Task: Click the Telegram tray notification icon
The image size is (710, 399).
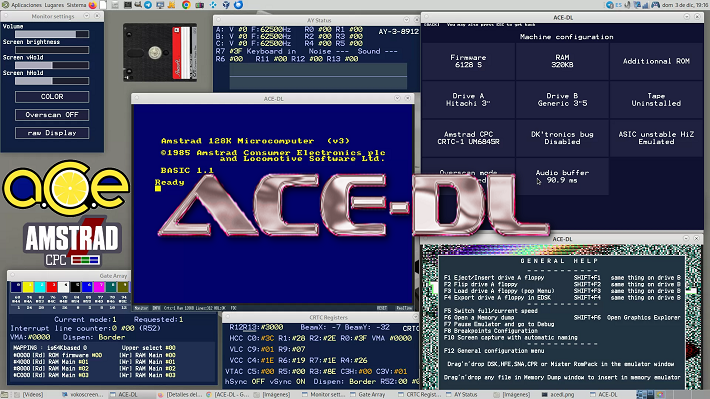Action: click(610, 5)
